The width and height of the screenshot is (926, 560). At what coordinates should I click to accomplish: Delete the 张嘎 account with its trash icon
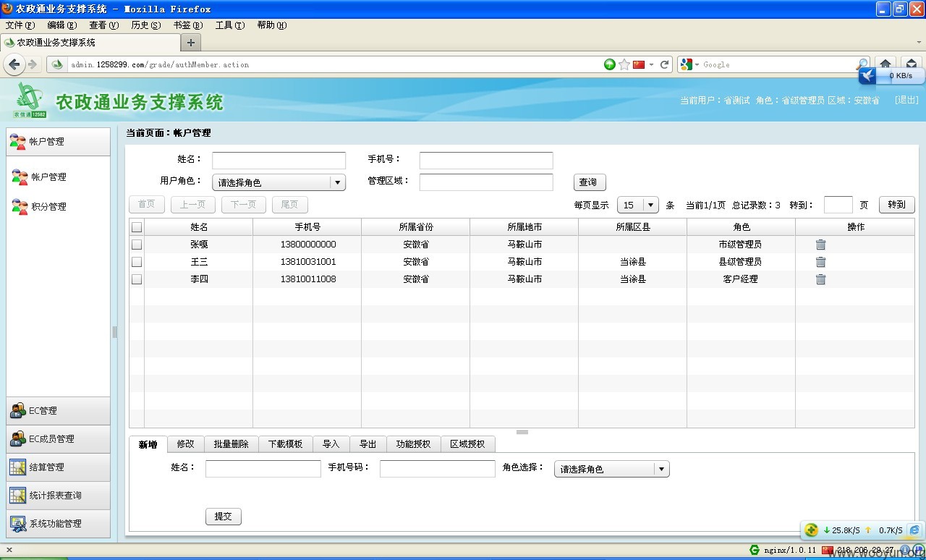(x=820, y=245)
